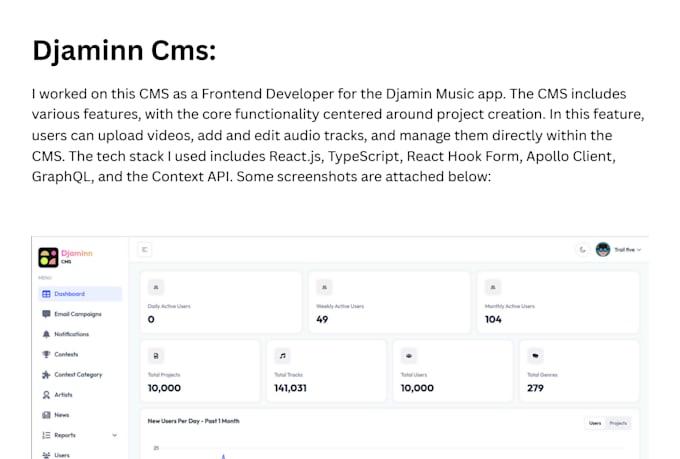Click the Weekly Active Users card
Image resolution: width=680 pixels, height=459 pixels.
tap(389, 302)
